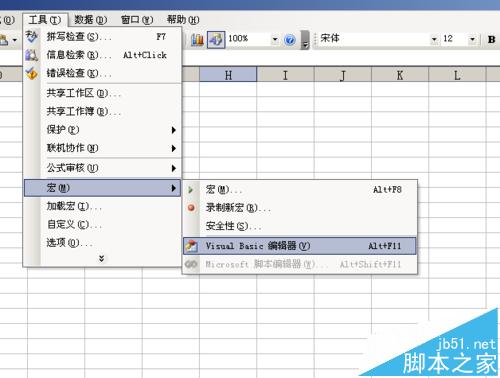Open toolbar options overflow arrow
Image resolution: width=500 pixels, height=378 pixels.
pyautogui.click(x=305, y=40)
